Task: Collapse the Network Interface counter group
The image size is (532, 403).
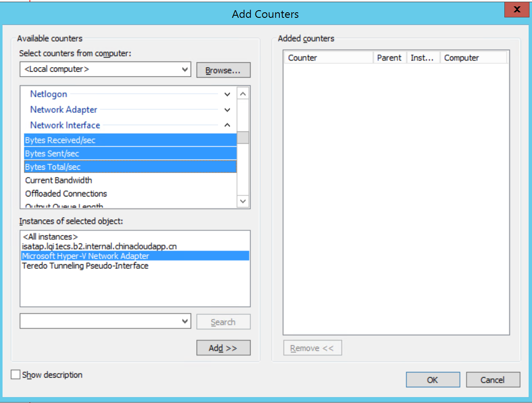Action: point(227,125)
